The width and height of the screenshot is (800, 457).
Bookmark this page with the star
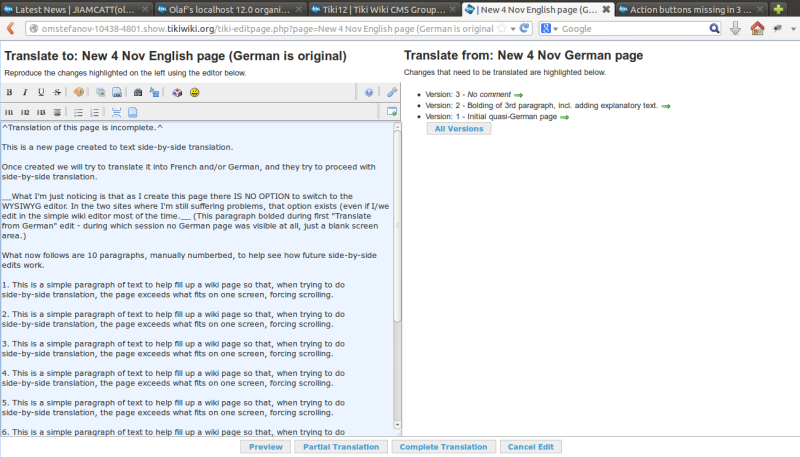pos(502,29)
